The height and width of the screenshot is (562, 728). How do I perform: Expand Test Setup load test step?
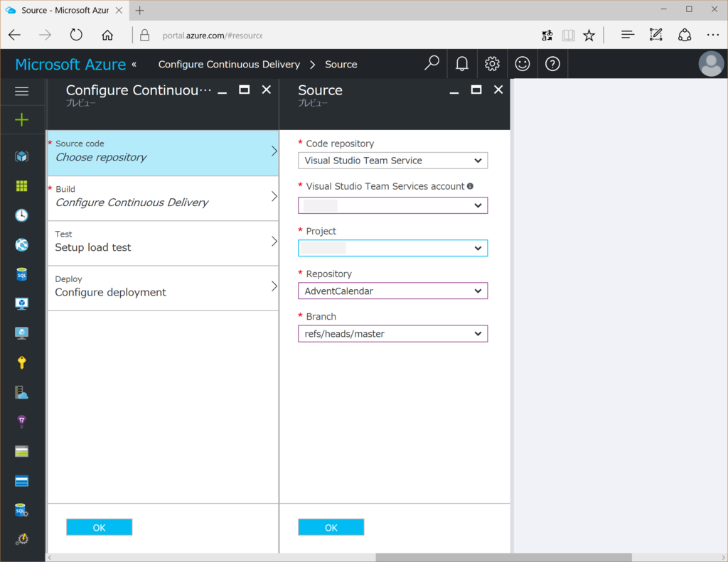pos(163,243)
